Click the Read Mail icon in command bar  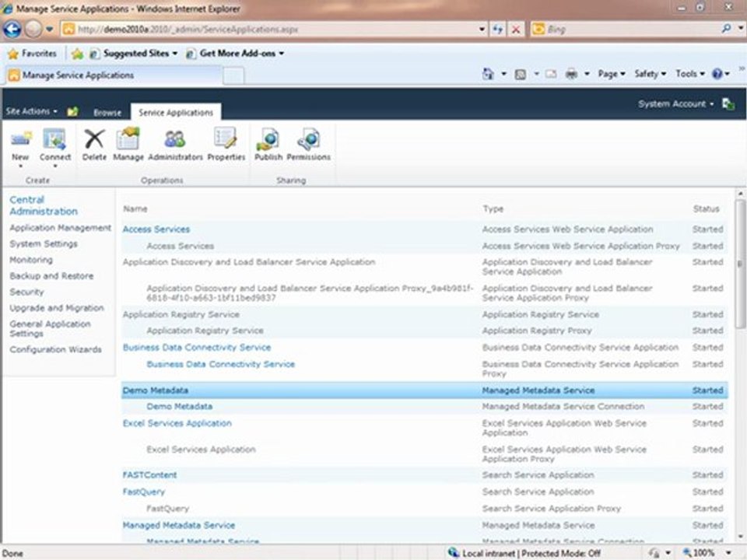click(551, 74)
